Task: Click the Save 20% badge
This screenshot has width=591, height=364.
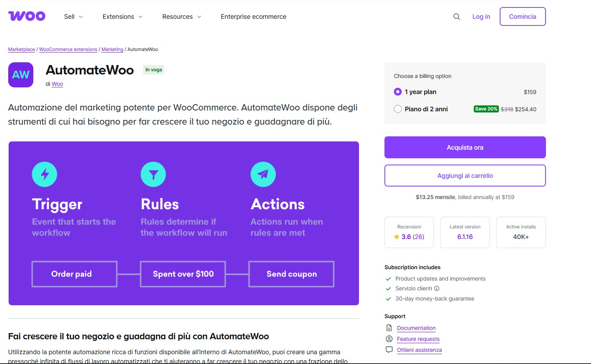Action: (486, 109)
